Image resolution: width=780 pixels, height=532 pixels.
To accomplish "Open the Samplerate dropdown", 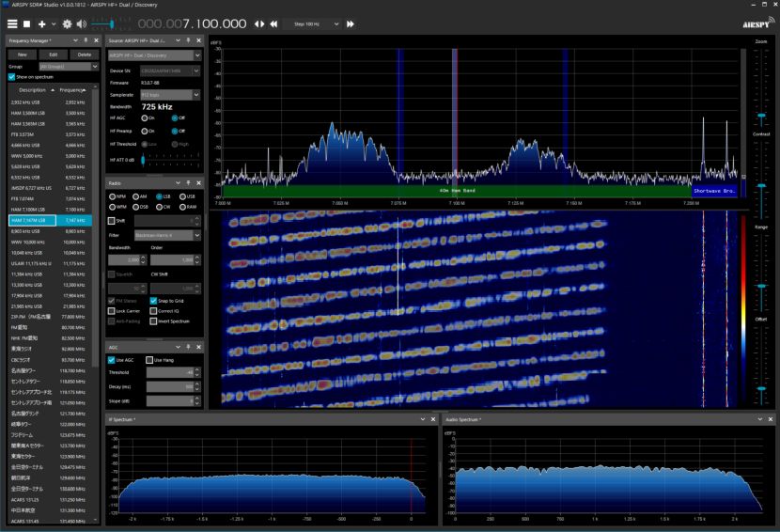I will (170, 95).
